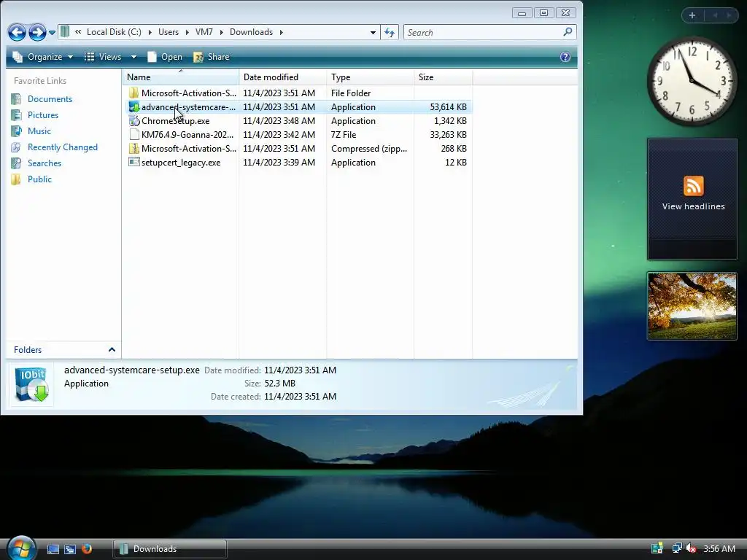Select advanced-systemcare setup file icon

pyautogui.click(x=134, y=106)
